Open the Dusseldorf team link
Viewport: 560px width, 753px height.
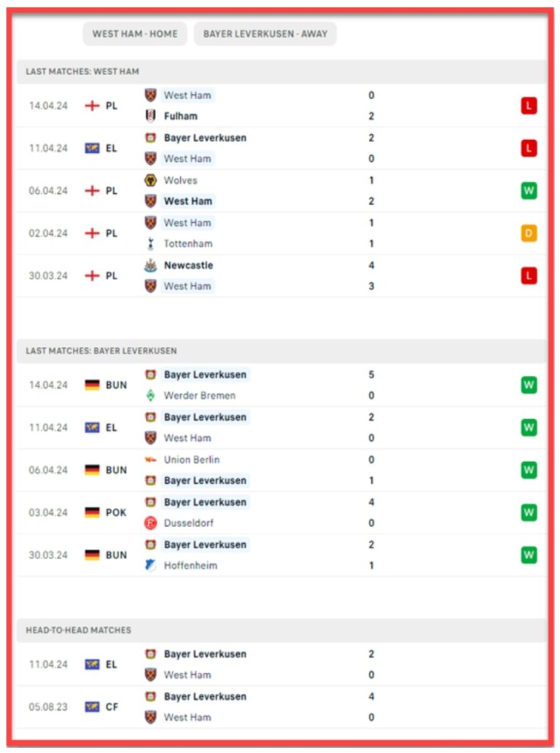pos(188,523)
